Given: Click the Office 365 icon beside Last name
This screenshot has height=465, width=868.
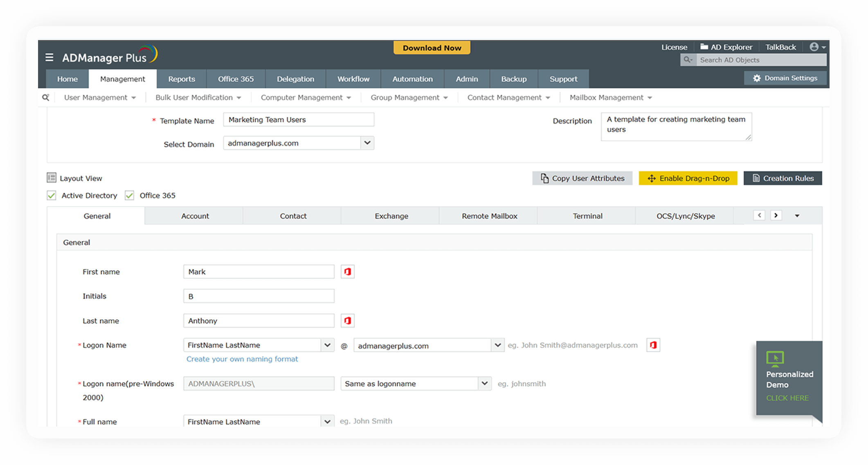Looking at the screenshot, I should tap(348, 321).
